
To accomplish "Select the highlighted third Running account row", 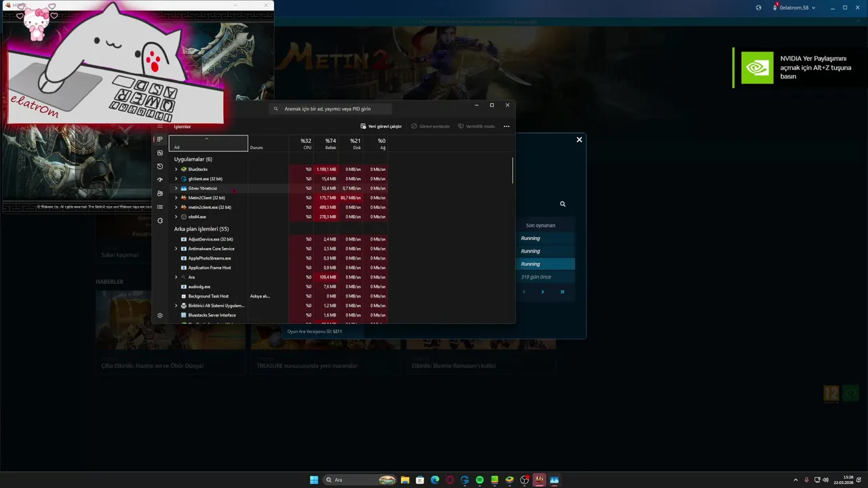I will pos(547,264).
